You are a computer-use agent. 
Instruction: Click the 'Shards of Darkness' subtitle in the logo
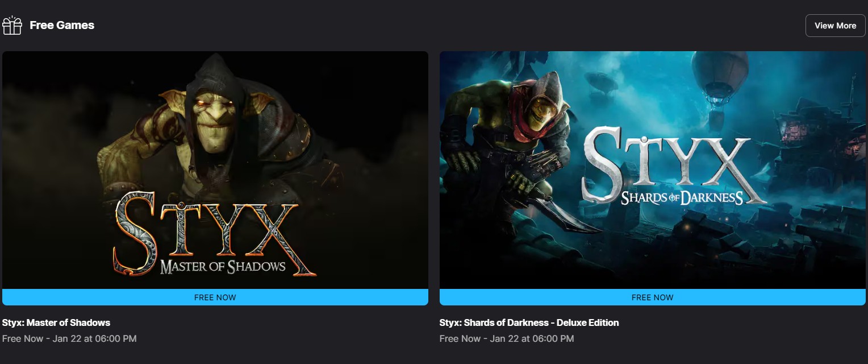(x=682, y=197)
